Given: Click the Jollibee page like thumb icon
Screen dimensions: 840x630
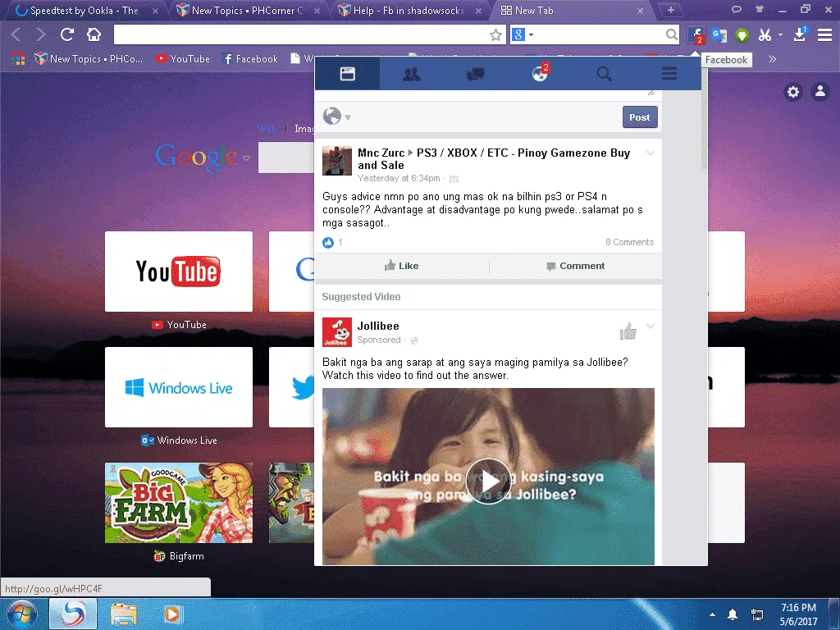Looking at the screenshot, I should [x=628, y=331].
